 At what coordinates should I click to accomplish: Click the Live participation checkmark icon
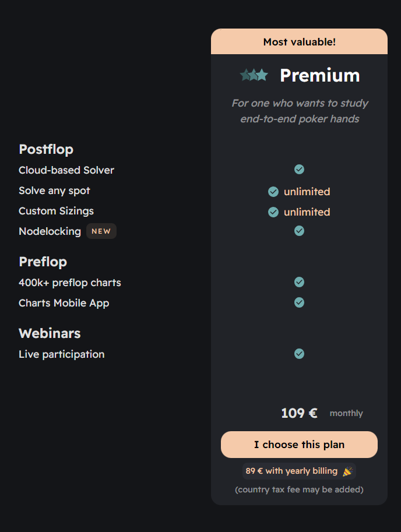tap(299, 354)
